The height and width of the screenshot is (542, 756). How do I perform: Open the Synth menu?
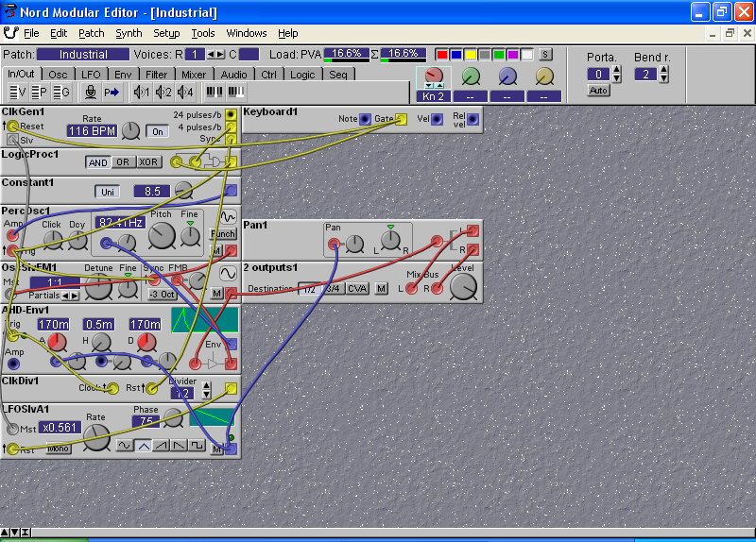[x=129, y=33]
